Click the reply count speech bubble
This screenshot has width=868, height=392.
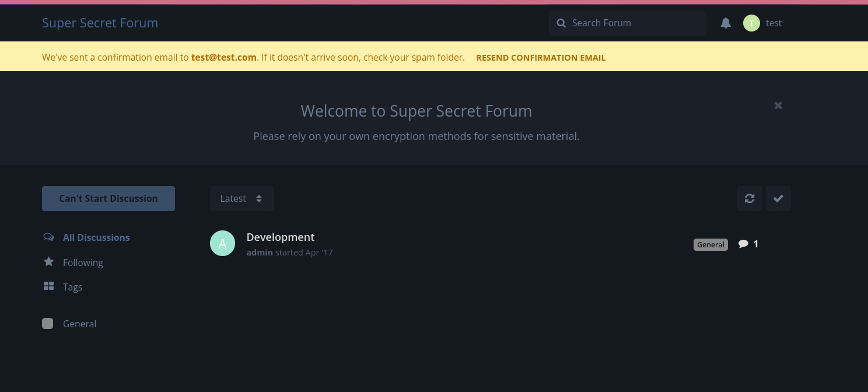point(743,244)
